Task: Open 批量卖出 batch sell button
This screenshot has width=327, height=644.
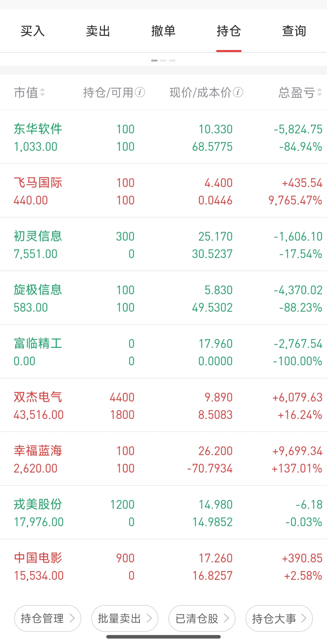Action: click(x=125, y=618)
